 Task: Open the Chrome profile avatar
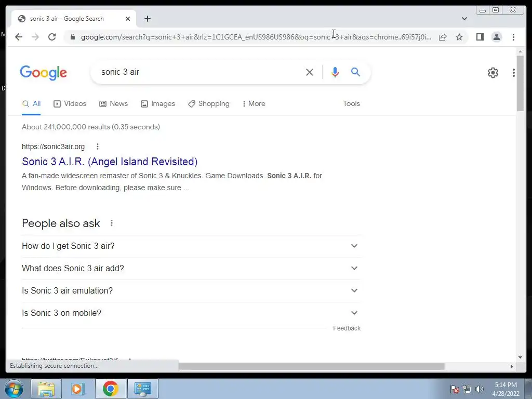click(x=497, y=37)
